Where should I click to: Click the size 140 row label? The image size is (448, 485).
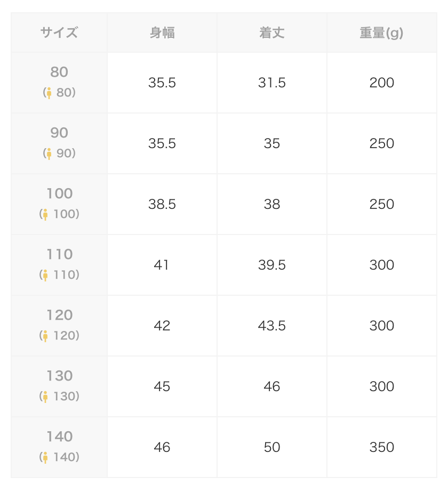59,447
